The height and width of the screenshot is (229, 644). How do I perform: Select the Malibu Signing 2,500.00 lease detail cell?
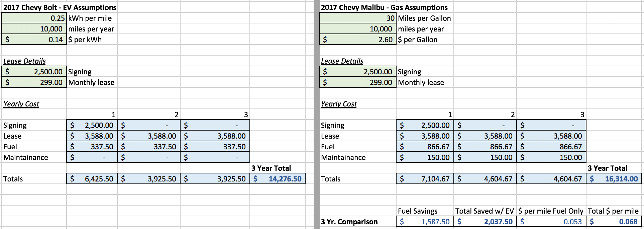358,72
